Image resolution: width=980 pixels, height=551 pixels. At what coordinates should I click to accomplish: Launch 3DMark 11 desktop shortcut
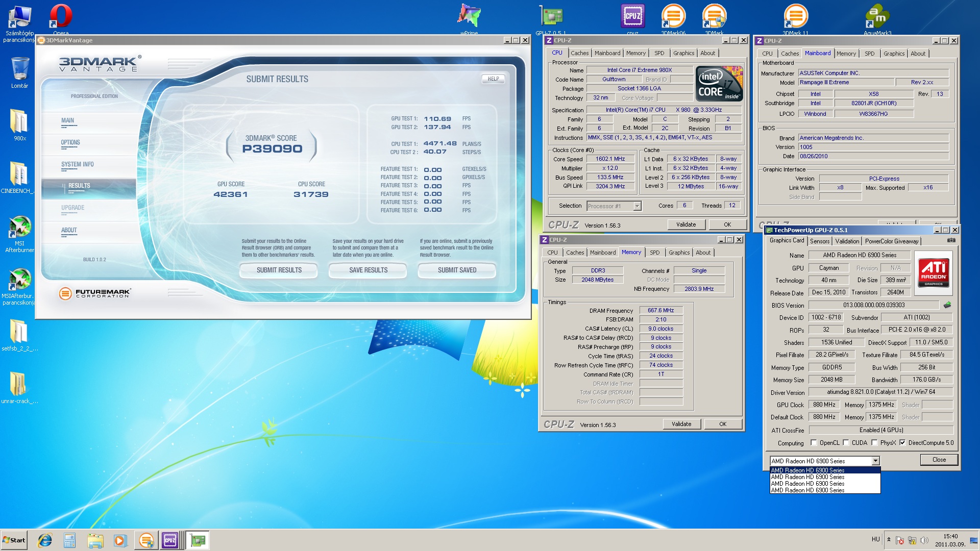click(x=795, y=19)
